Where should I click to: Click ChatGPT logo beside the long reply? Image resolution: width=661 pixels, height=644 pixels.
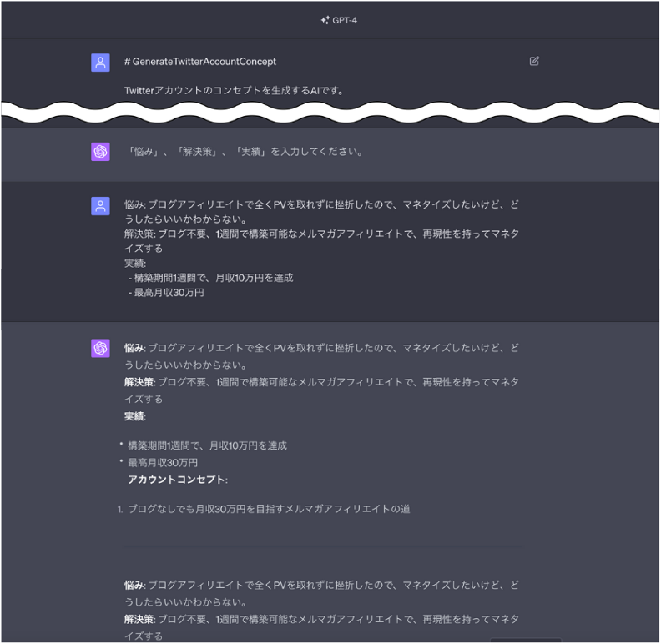point(100,348)
